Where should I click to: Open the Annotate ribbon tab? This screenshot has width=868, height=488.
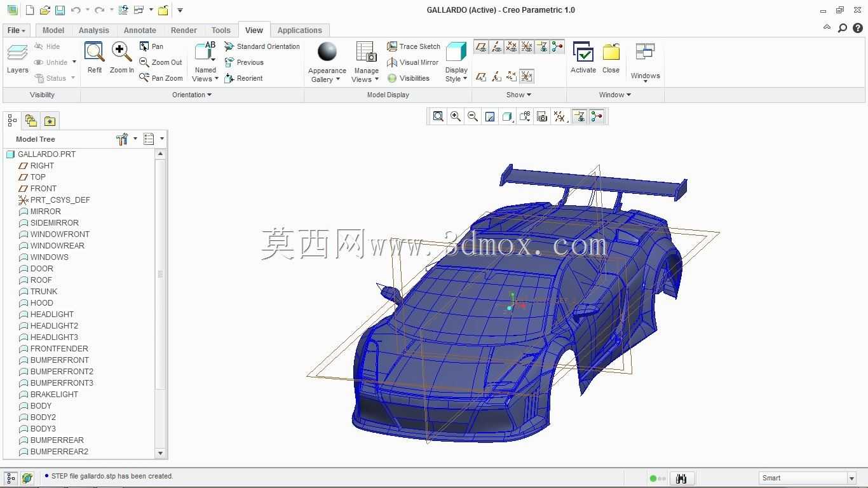[x=140, y=30]
